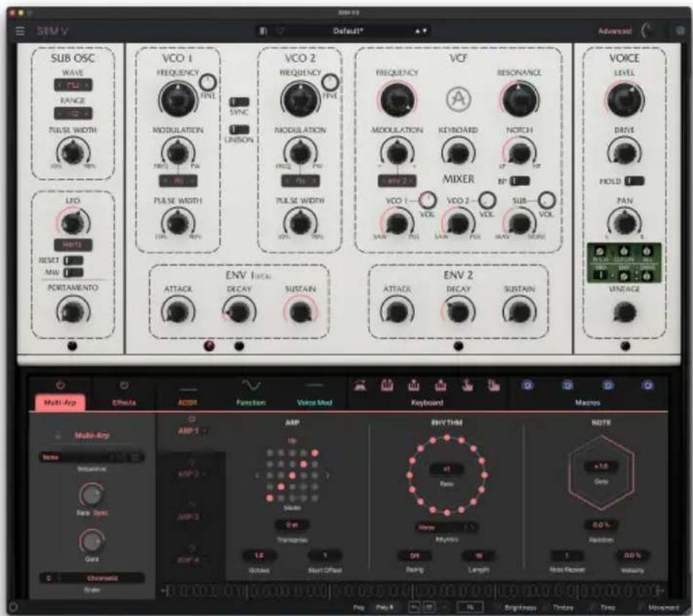The width and height of the screenshot is (693, 616).
Task: Open the hamburger main menu
Action: coord(21,31)
